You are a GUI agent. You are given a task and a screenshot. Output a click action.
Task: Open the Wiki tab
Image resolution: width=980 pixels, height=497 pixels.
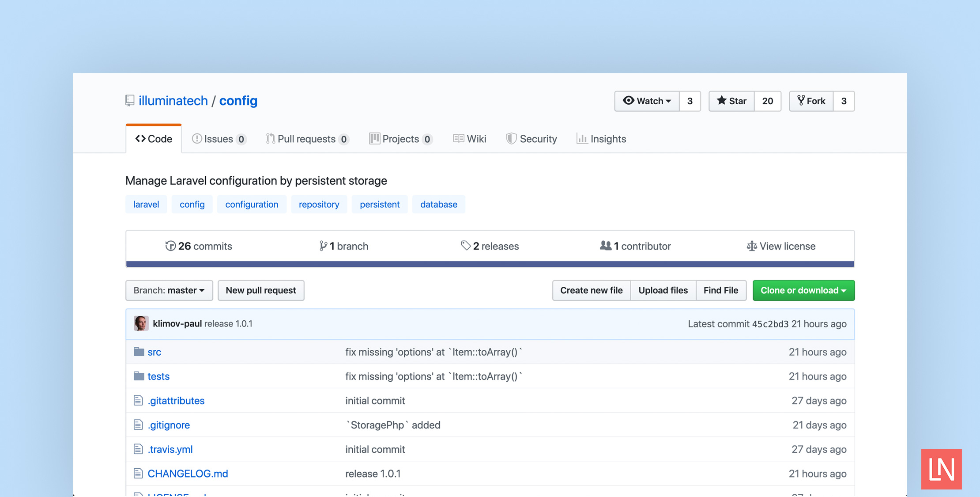[470, 139]
